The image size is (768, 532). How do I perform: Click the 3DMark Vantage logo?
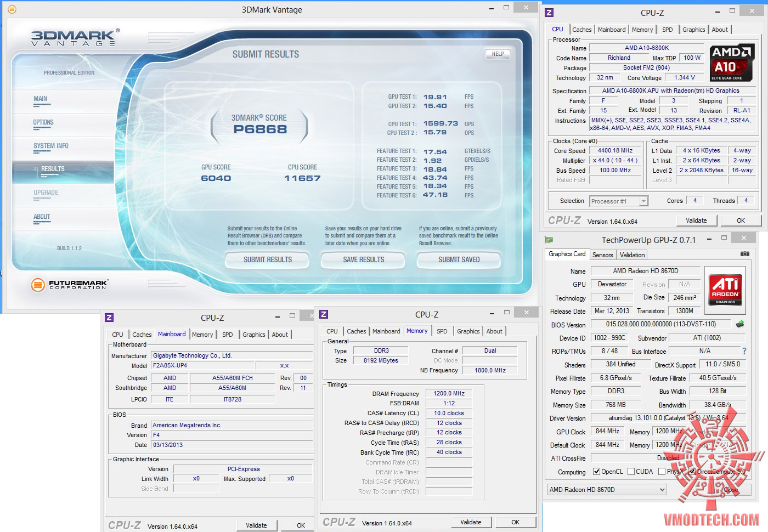tap(75, 38)
